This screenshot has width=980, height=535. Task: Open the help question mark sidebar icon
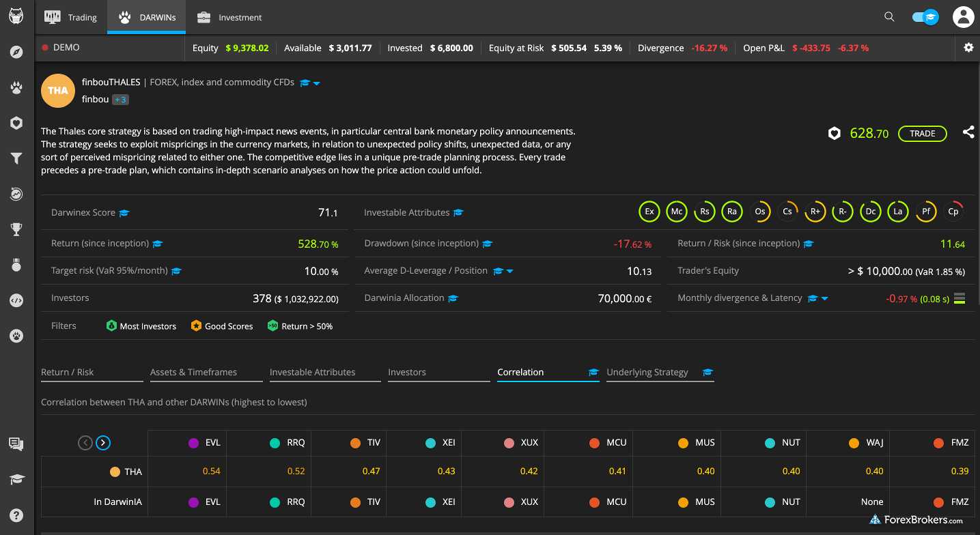(x=16, y=515)
